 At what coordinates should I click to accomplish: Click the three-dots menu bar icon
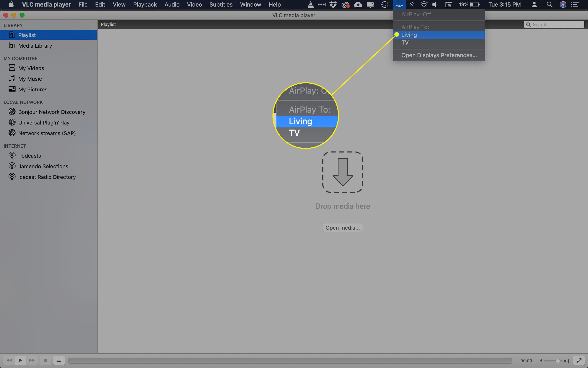point(322,4)
